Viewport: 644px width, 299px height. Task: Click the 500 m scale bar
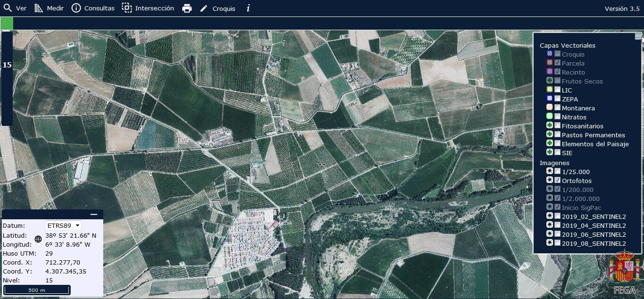tap(36, 290)
